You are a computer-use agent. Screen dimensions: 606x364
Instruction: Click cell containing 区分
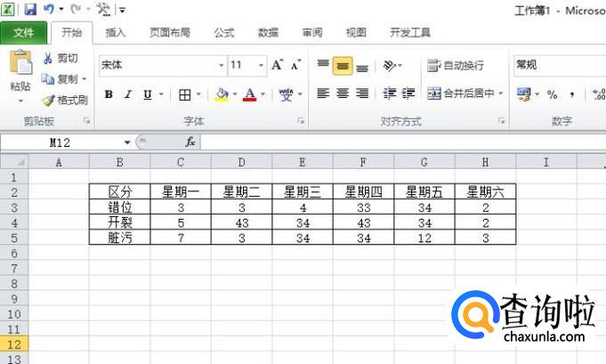pos(120,191)
